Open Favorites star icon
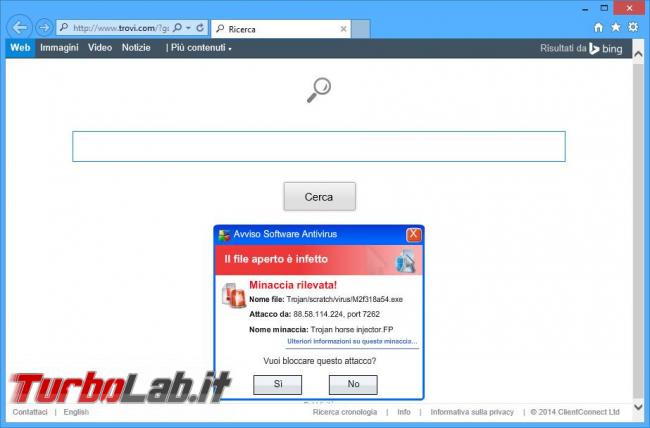 pos(616,27)
